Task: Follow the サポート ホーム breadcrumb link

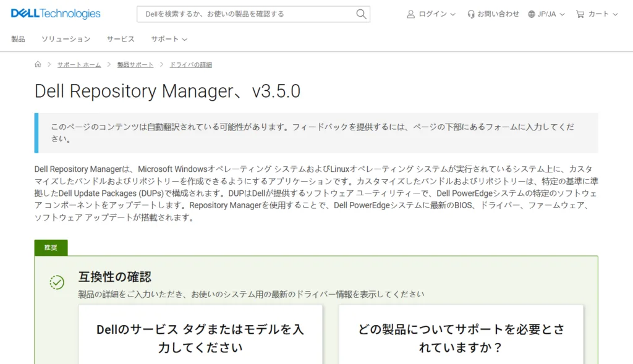Action: (79, 65)
